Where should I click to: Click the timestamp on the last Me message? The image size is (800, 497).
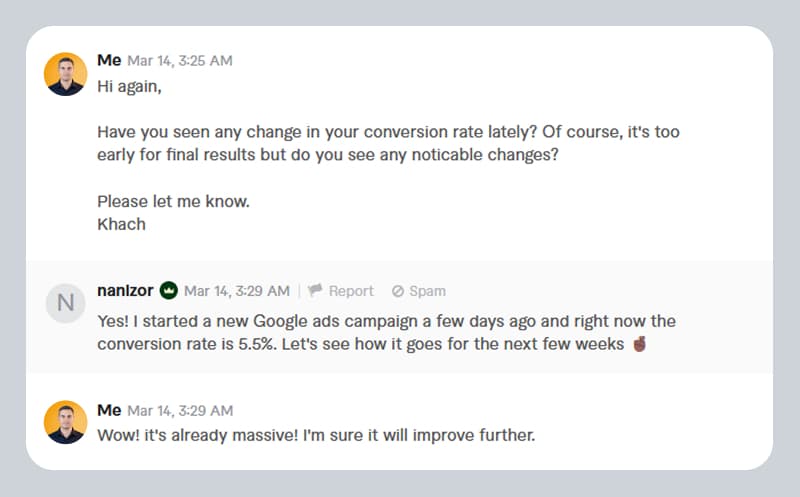pos(180,411)
